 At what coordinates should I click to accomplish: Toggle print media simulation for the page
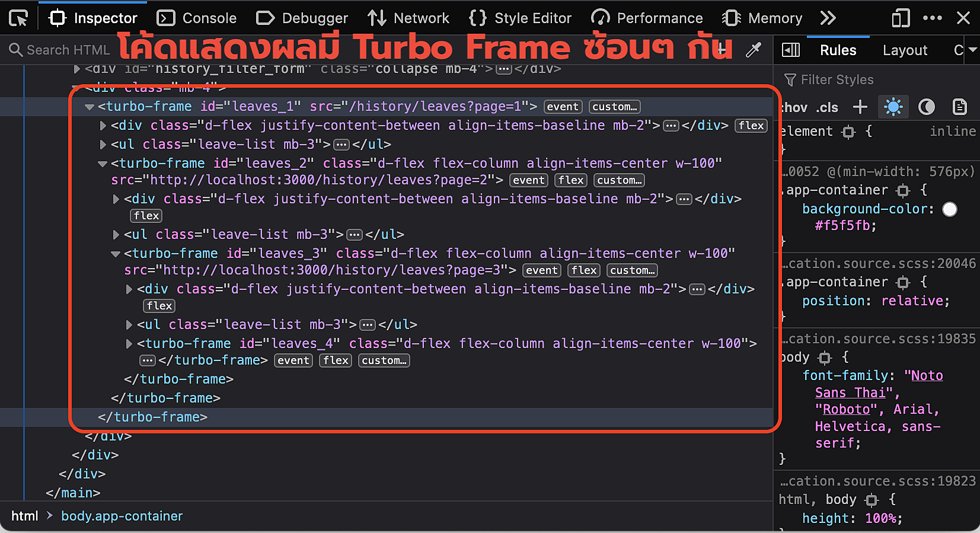coord(959,107)
